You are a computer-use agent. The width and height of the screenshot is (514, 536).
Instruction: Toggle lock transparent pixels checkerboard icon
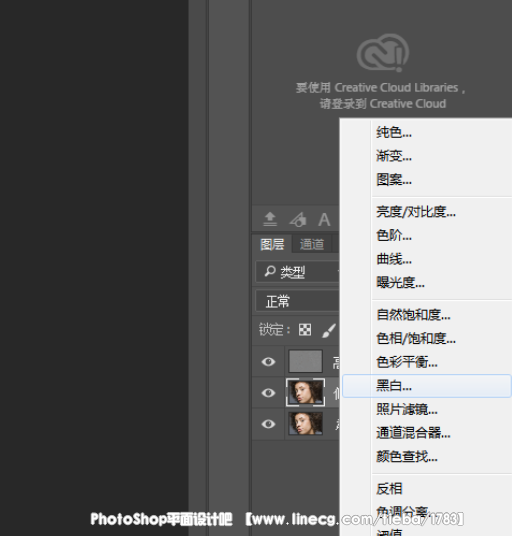pyautogui.click(x=305, y=330)
